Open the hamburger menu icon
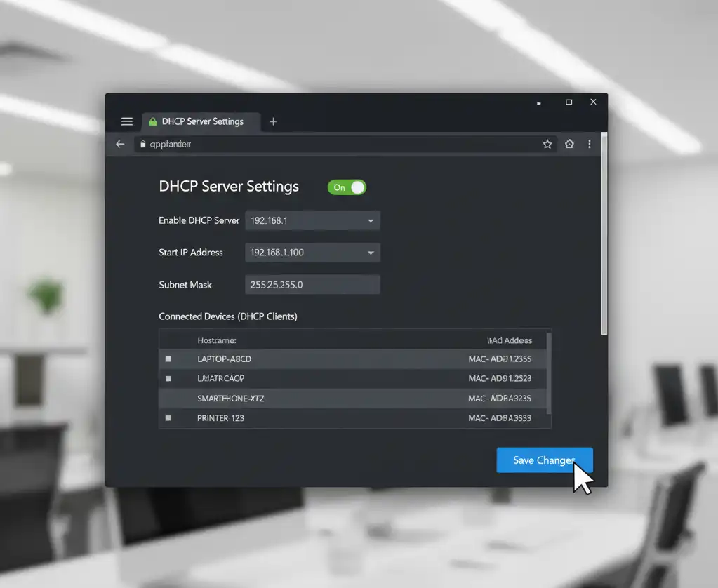 pos(127,121)
